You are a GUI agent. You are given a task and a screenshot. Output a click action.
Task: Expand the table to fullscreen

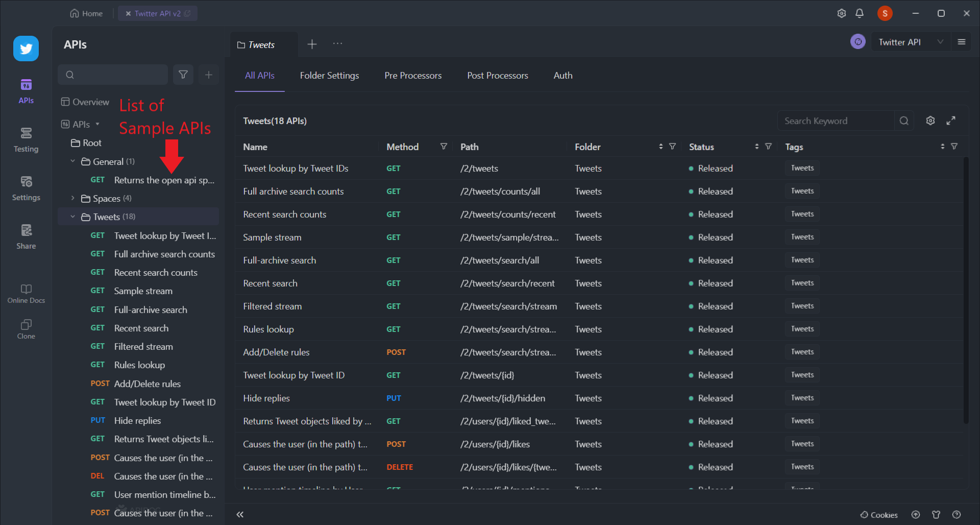click(951, 121)
